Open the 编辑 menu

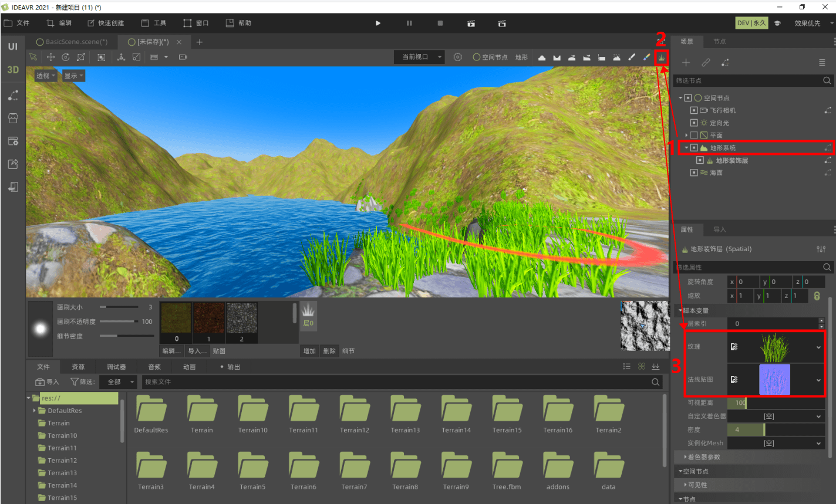tap(59, 23)
